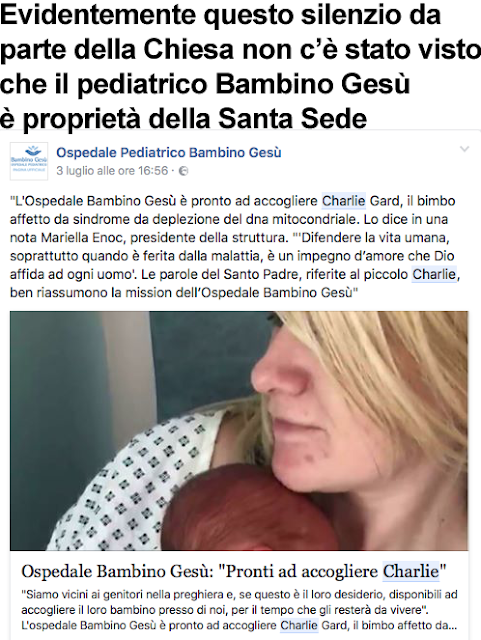Open the post options chevron menu

click(464, 149)
